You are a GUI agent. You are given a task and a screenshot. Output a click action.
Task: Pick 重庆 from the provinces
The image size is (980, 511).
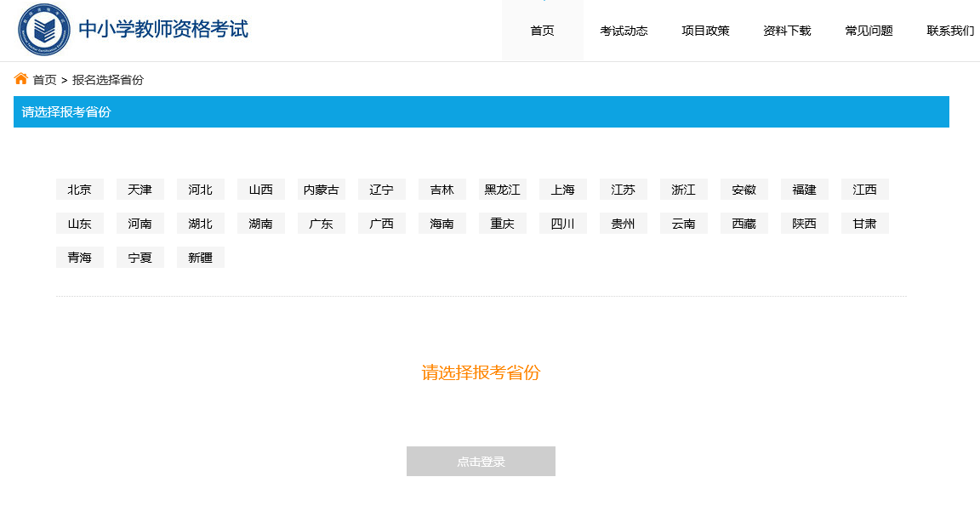[503, 223]
